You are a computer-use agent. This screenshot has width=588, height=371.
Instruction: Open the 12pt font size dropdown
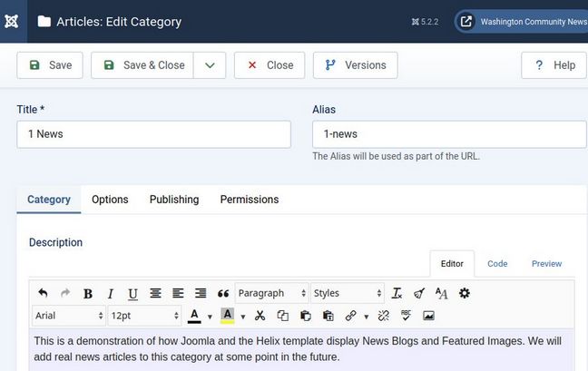tap(144, 316)
